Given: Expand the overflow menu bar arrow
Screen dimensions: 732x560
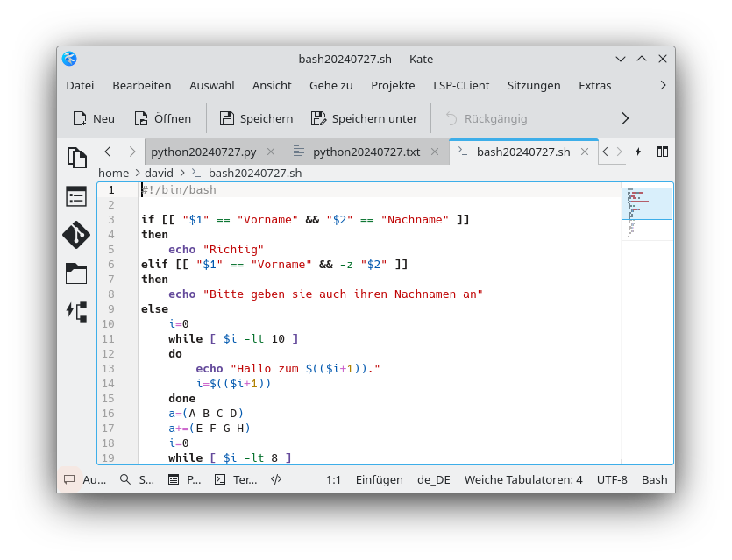Looking at the screenshot, I should (663, 85).
